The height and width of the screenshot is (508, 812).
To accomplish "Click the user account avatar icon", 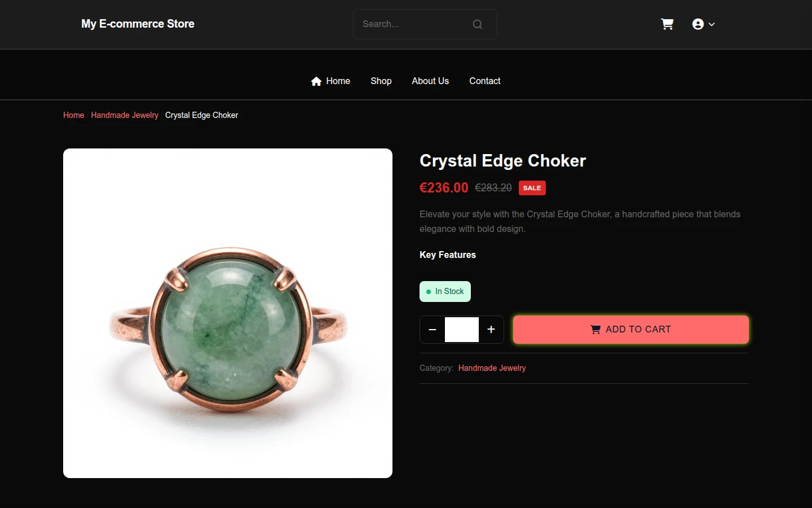I will [x=698, y=24].
